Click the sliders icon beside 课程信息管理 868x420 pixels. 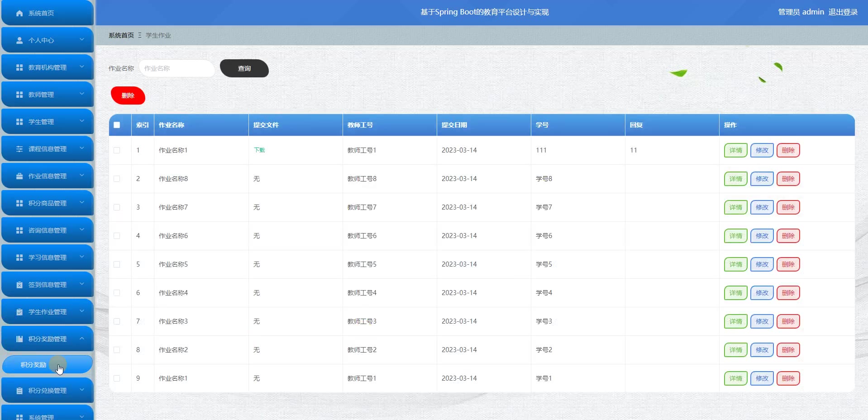[x=19, y=149]
